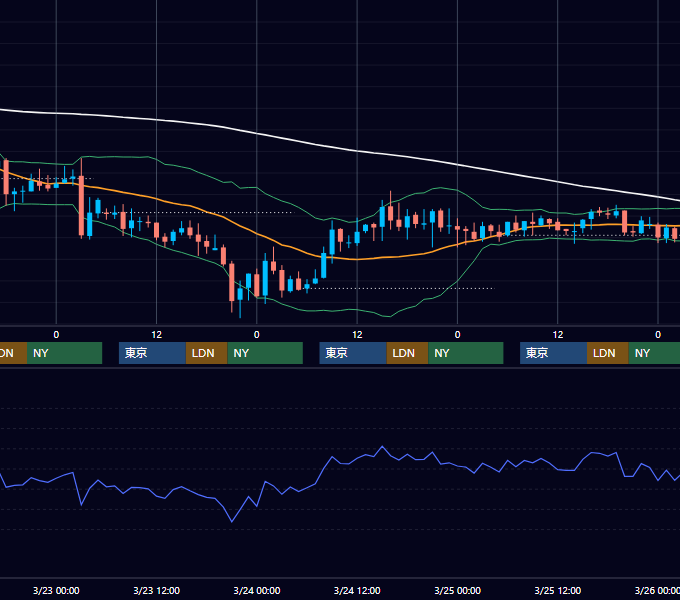Pick the 東京 session block for 3/25
Viewport: 680px width, 600px height.
[x=553, y=353]
